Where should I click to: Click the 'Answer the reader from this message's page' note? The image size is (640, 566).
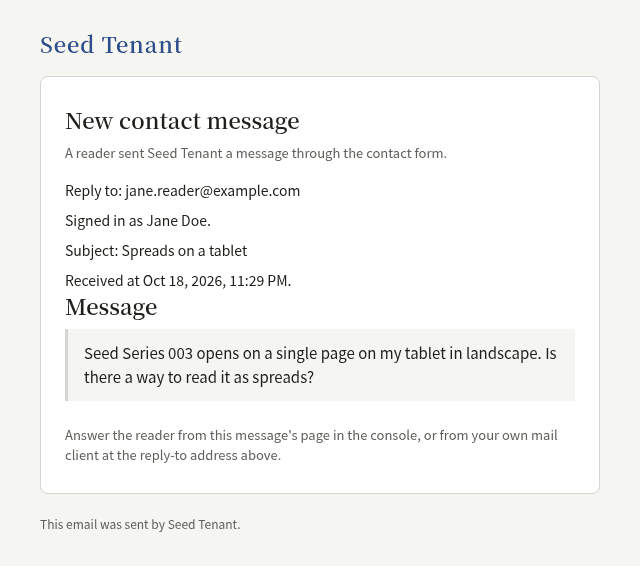coord(311,435)
